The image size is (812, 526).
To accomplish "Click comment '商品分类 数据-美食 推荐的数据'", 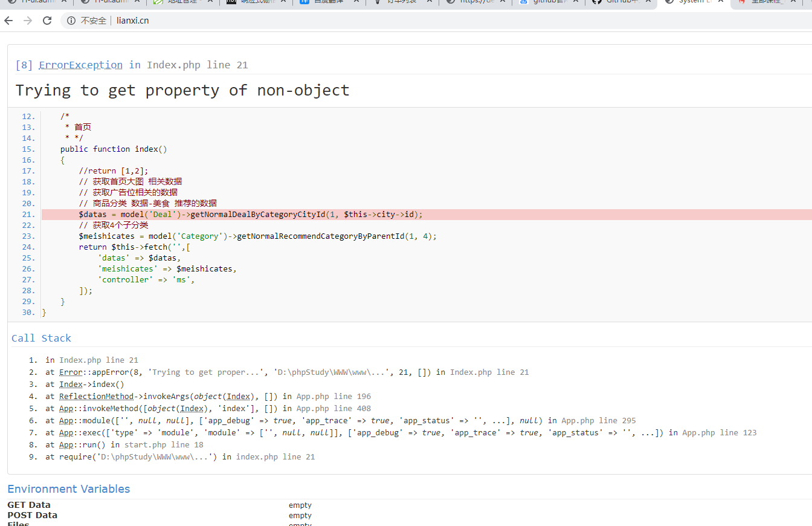I will pyautogui.click(x=148, y=203).
